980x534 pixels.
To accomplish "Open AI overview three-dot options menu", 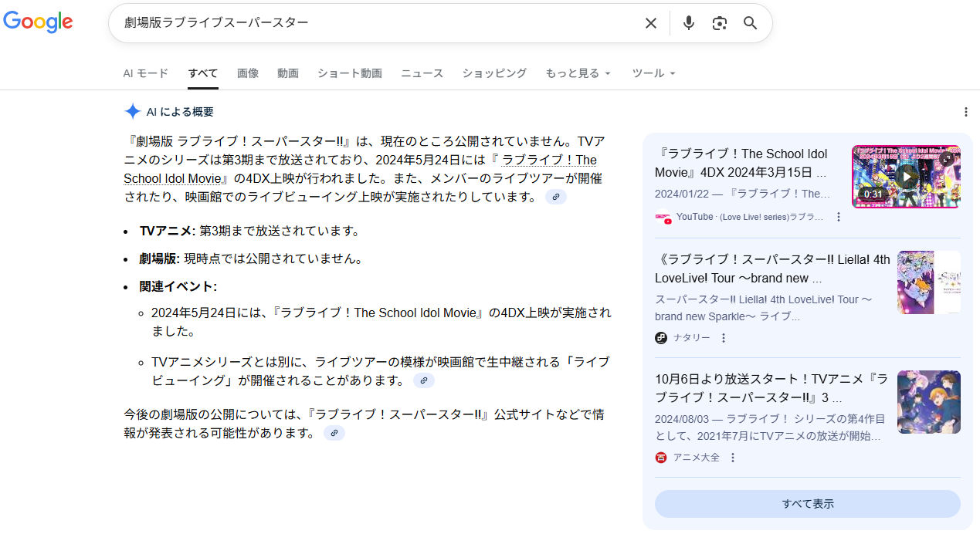I will tap(965, 112).
